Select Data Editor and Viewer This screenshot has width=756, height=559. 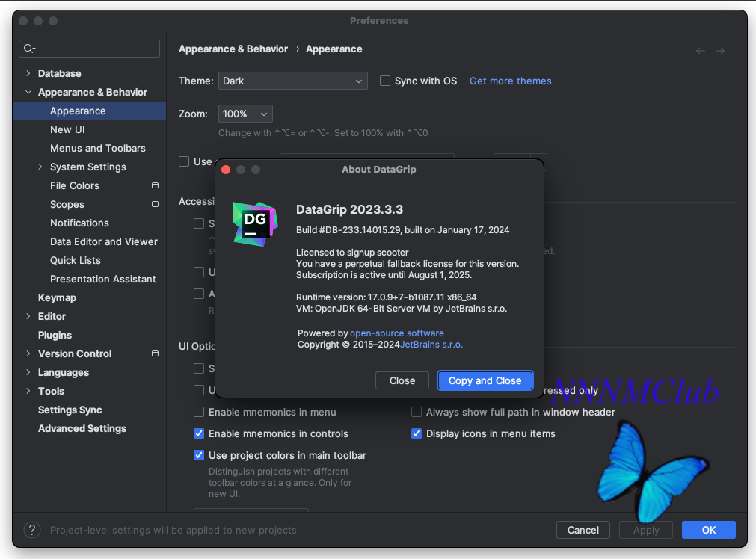tap(104, 241)
